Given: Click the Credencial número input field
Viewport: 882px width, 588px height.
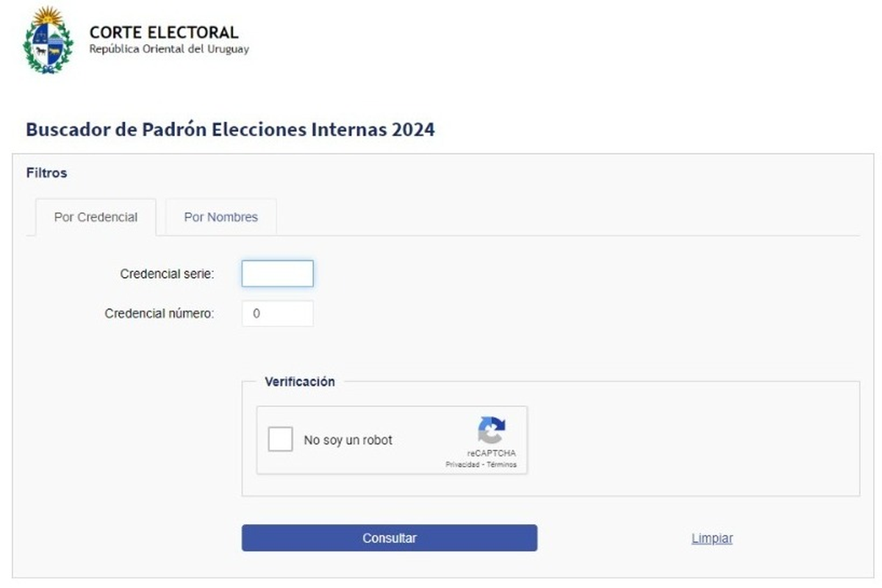Looking at the screenshot, I should (x=277, y=313).
